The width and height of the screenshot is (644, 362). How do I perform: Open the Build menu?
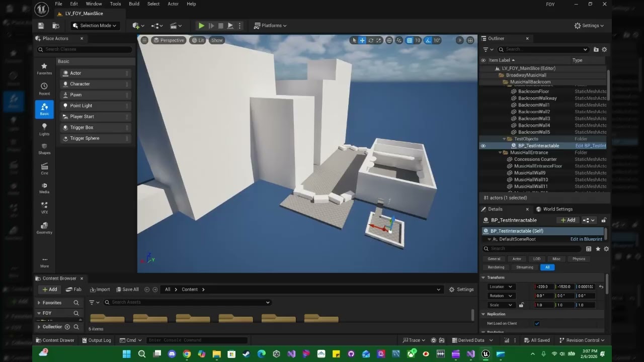tap(134, 4)
